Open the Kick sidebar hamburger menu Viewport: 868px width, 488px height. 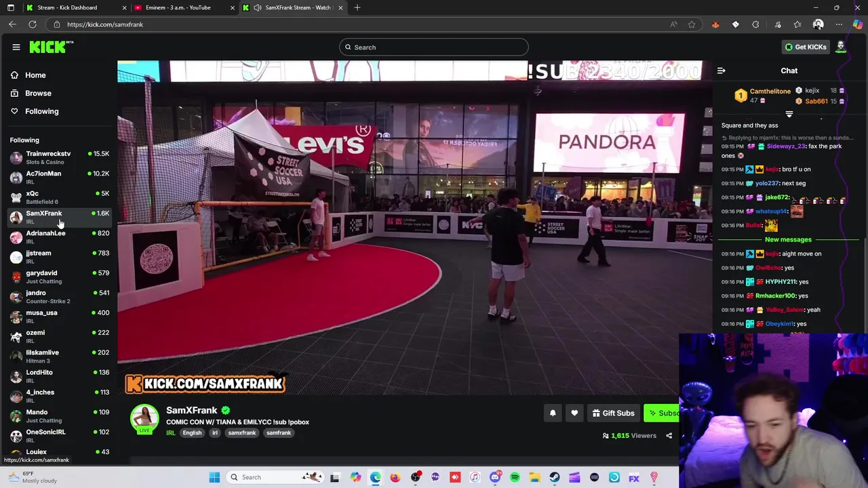pyautogui.click(x=16, y=47)
